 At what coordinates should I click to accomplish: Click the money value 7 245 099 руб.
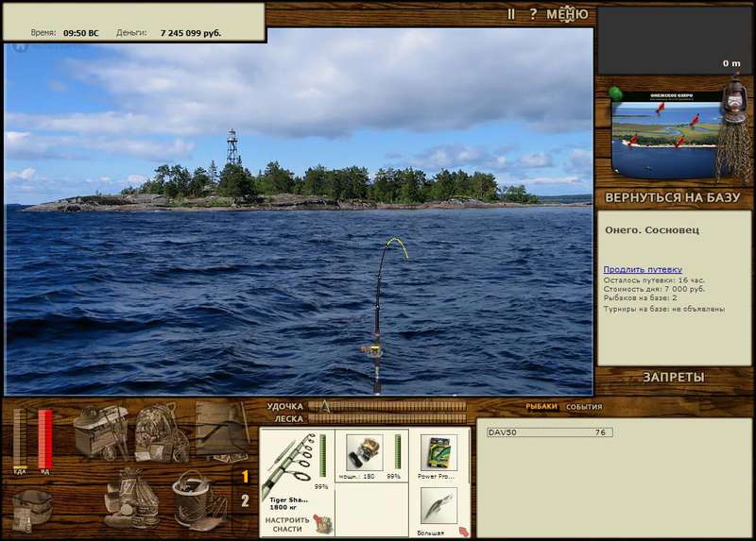click(191, 33)
